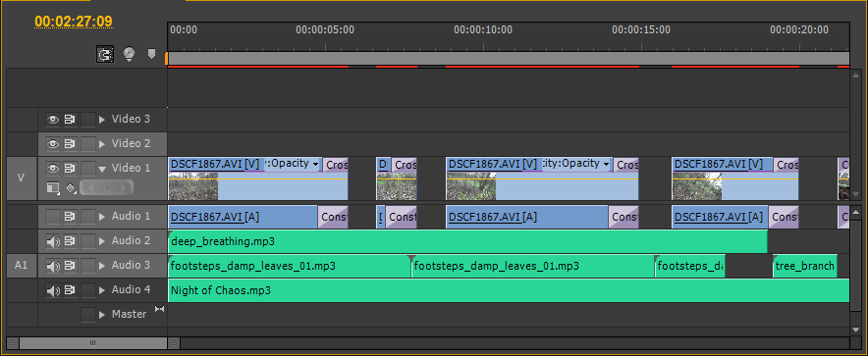The height and width of the screenshot is (356, 868).
Task: Select the Constant Power transition on first audio clip
Action: (x=333, y=217)
